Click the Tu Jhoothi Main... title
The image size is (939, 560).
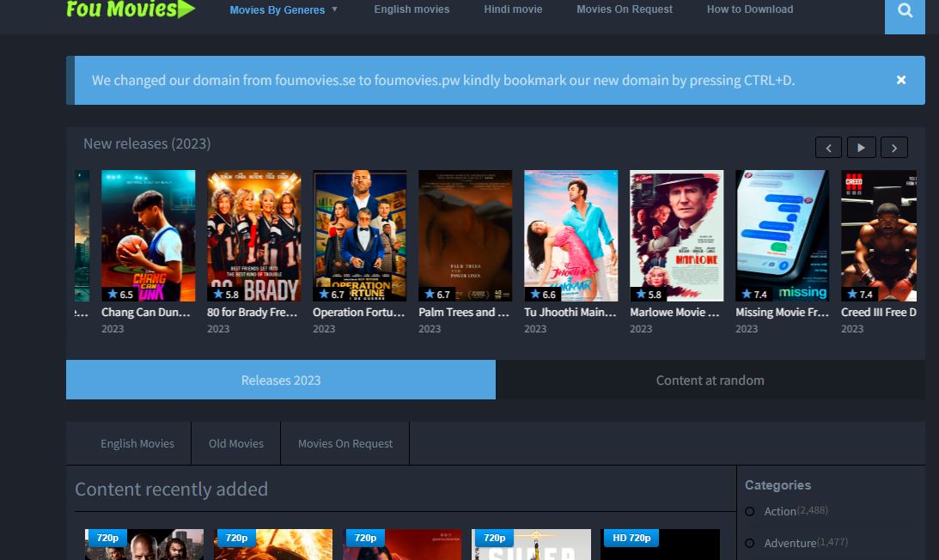[x=570, y=312]
